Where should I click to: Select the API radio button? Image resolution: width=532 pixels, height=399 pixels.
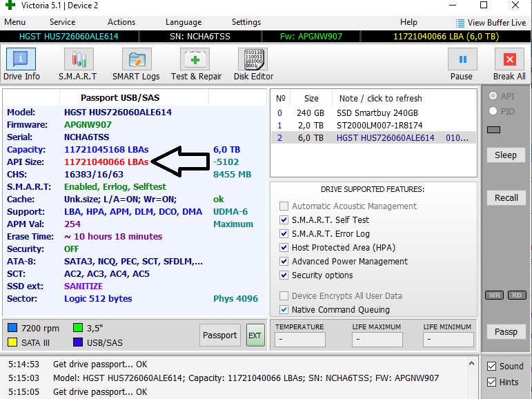pos(493,96)
